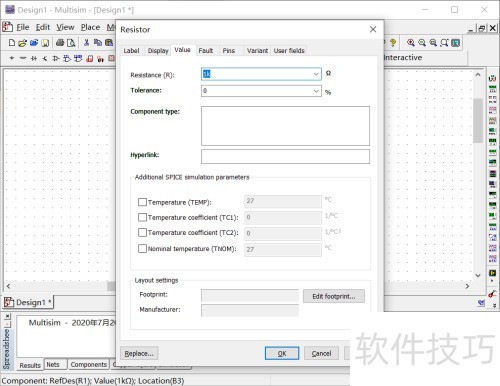Click horizontal scrollbar left arrow
500x386 pixels.
(x=8, y=286)
